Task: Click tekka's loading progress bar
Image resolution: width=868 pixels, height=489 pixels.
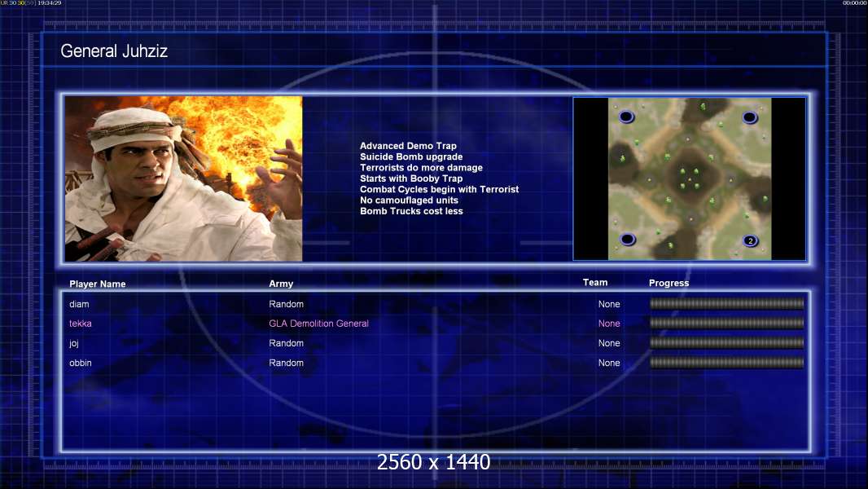Action: 727,323
